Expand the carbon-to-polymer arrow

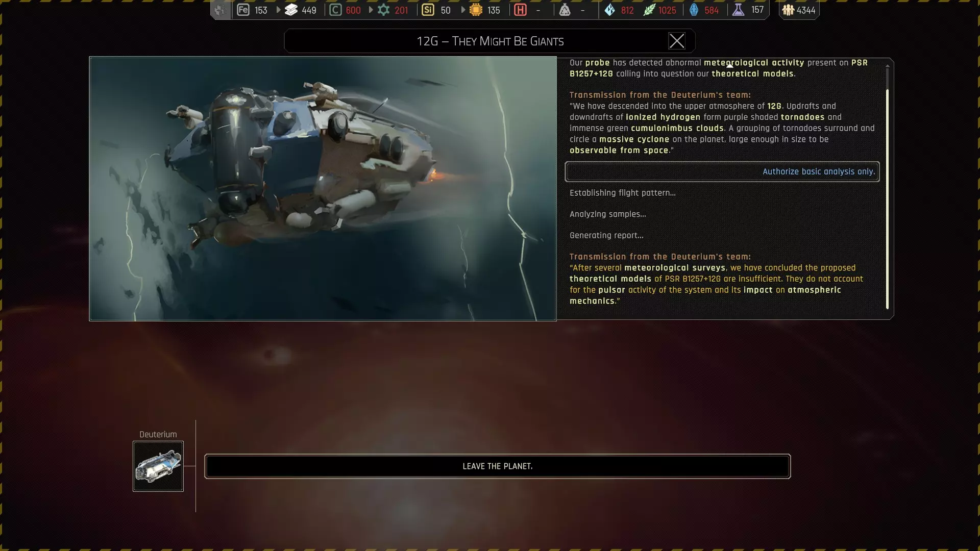371,10
